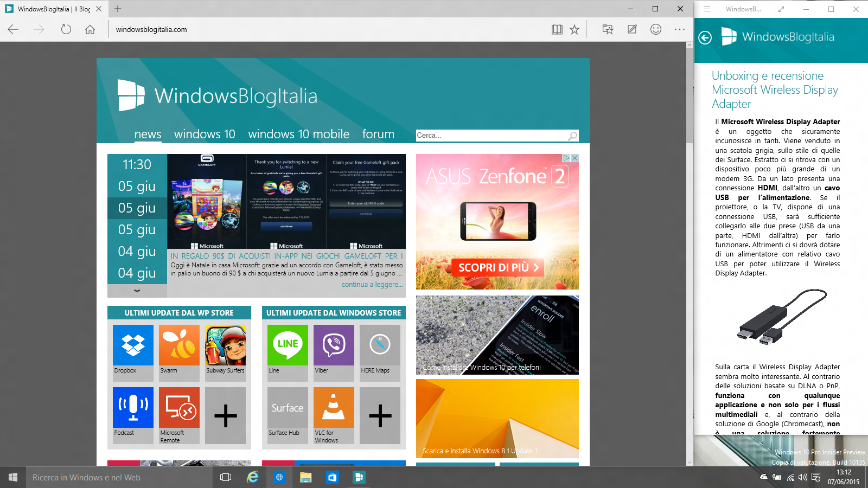868x488 pixels.
Task: Click SCOPRI DI PIÙ on ASUS ad
Action: click(x=499, y=267)
